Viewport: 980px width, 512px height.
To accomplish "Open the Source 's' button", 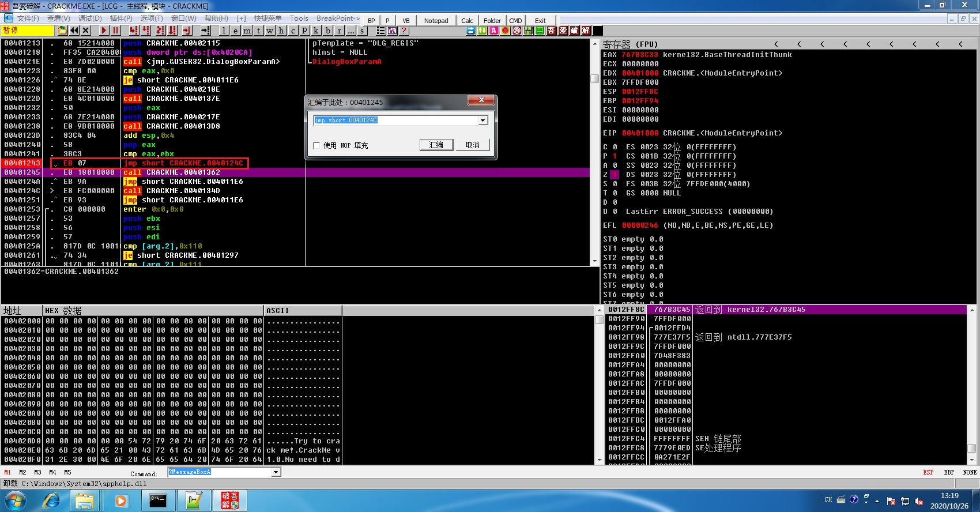I will (x=363, y=31).
